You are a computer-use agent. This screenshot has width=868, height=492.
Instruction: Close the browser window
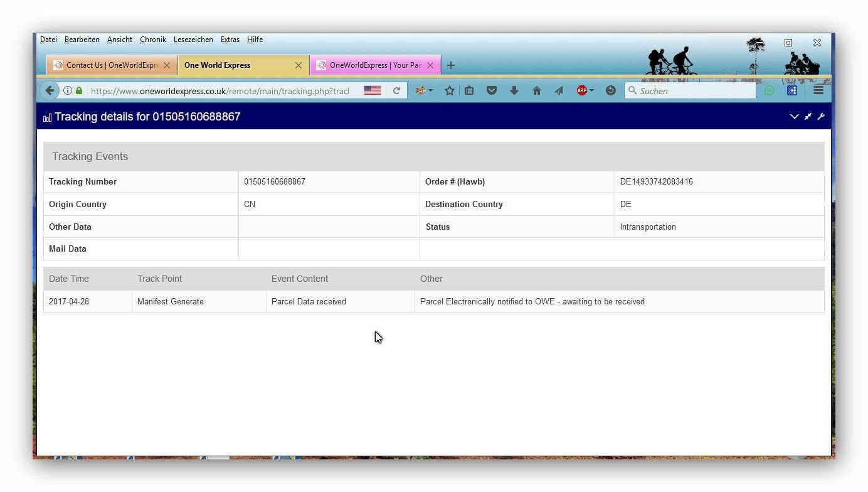(817, 43)
